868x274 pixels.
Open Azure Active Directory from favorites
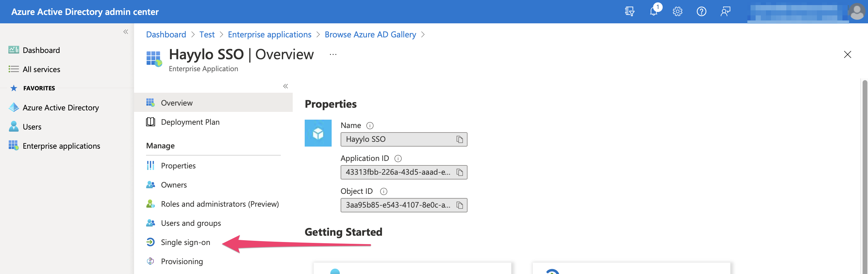61,108
